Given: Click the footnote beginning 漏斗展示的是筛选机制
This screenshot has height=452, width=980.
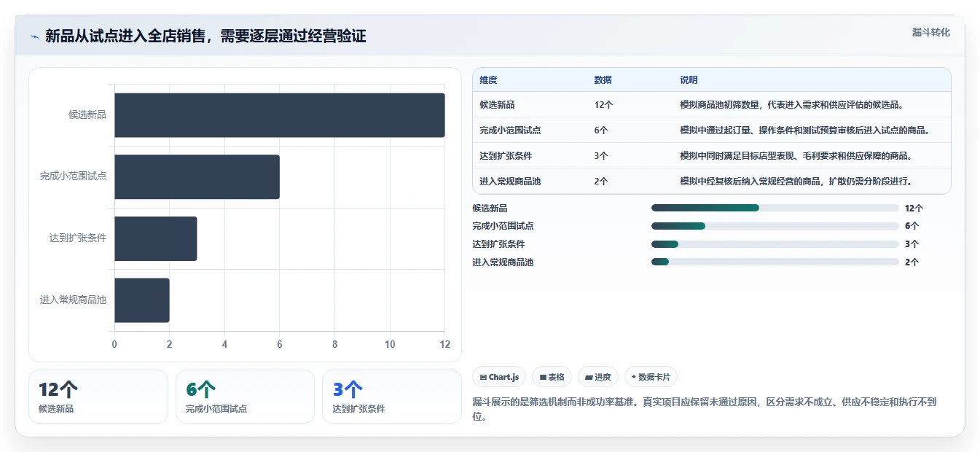Looking at the screenshot, I should pyautogui.click(x=705, y=409).
